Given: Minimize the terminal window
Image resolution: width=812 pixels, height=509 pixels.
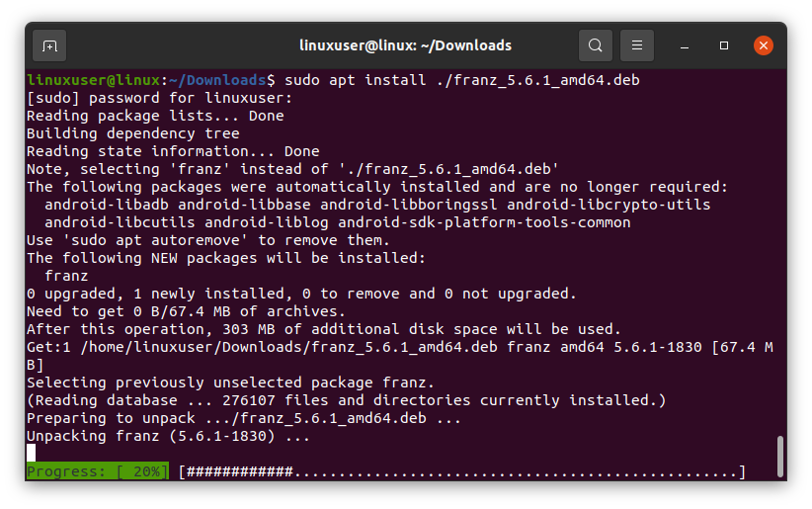Looking at the screenshot, I should pyautogui.click(x=685, y=46).
